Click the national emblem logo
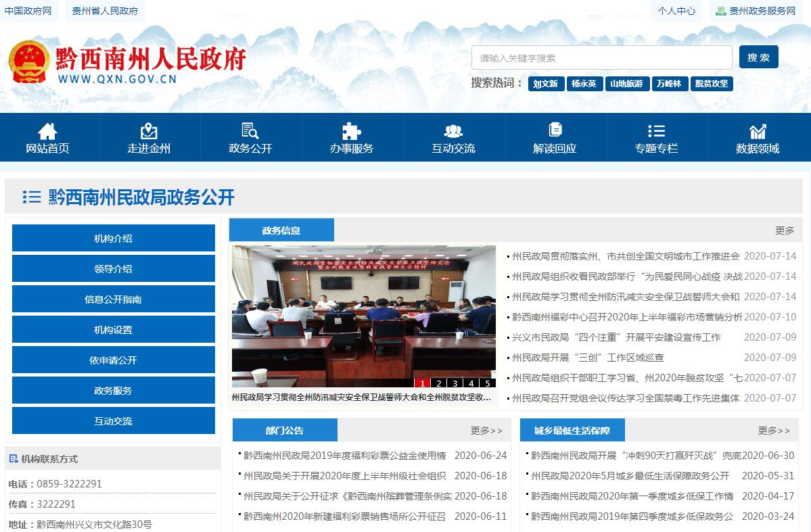This screenshot has height=532, width=811. coord(29,62)
